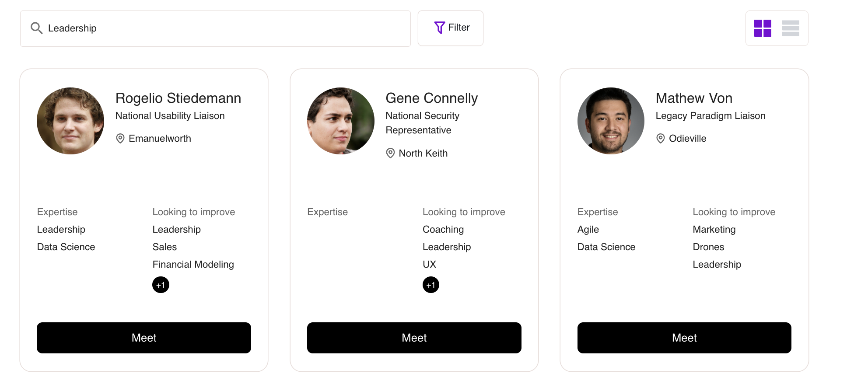Select Gene Connelly's name heading
This screenshot has height=384, width=868.
pyautogui.click(x=431, y=98)
